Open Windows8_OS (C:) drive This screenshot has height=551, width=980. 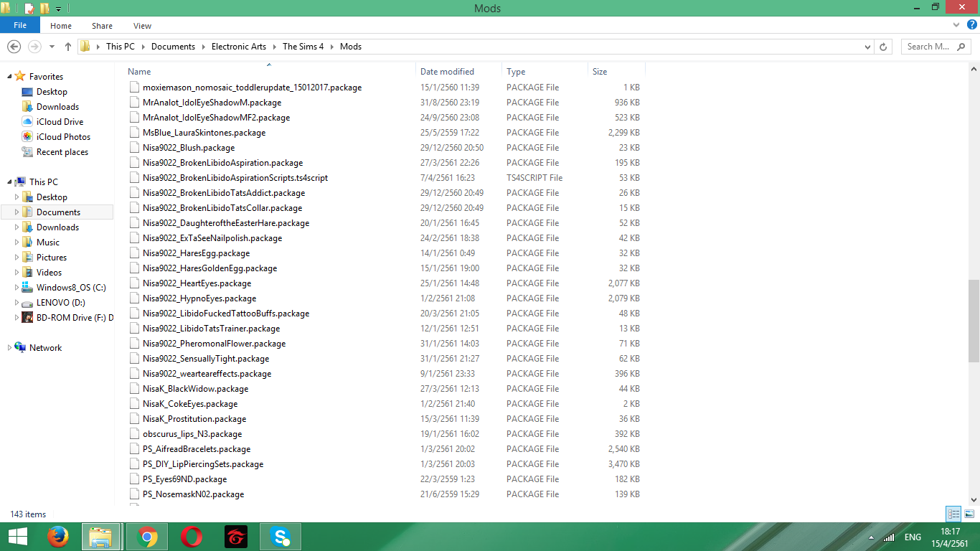[71, 288]
